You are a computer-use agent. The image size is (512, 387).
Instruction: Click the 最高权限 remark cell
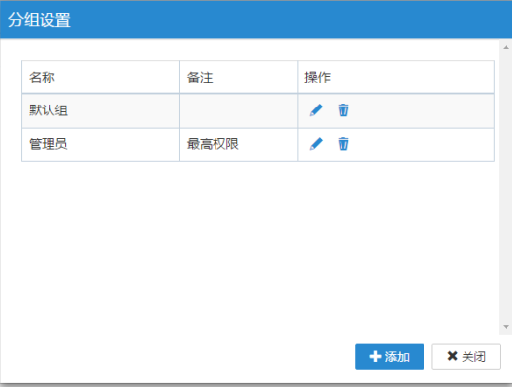click(238, 145)
